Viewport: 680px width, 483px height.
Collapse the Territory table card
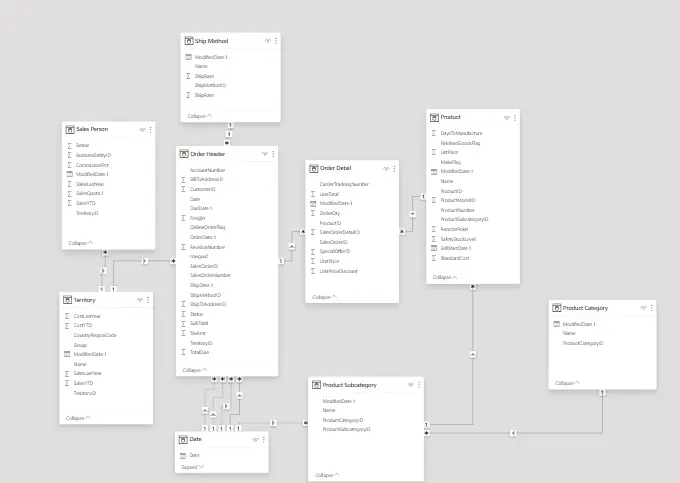coord(78,418)
